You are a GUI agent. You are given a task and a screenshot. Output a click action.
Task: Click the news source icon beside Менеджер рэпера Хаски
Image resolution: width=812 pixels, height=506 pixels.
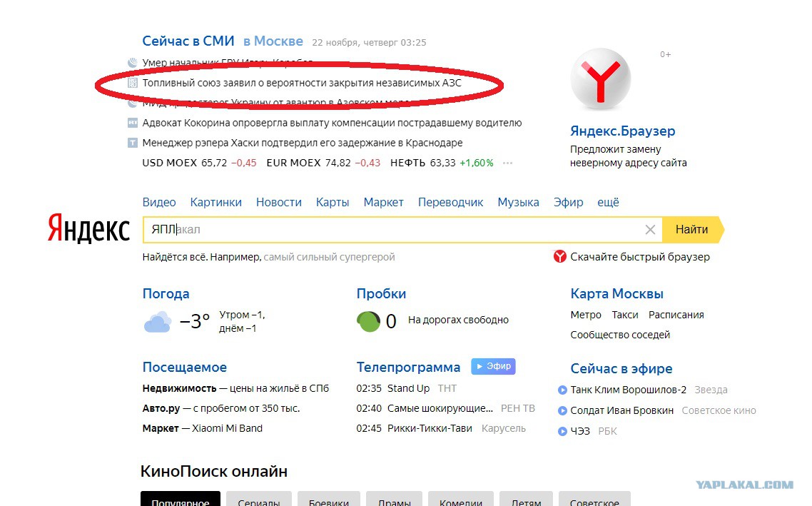coord(133,143)
